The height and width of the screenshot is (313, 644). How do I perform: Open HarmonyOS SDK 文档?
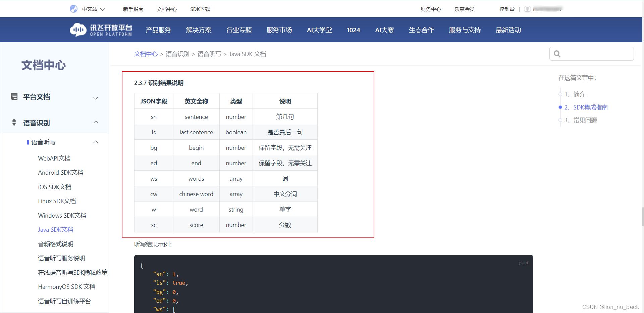67,286
